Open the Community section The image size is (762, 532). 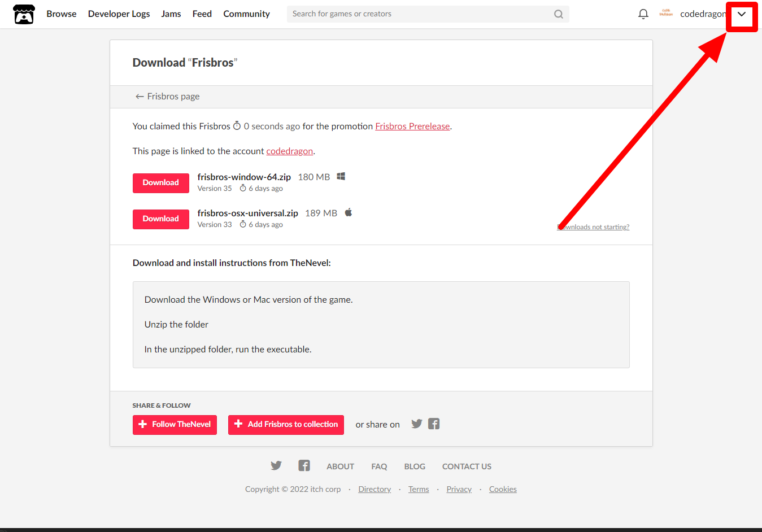coord(247,14)
